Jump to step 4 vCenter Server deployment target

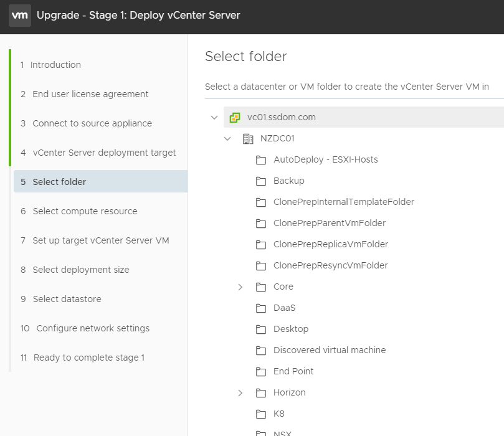[x=98, y=153]
